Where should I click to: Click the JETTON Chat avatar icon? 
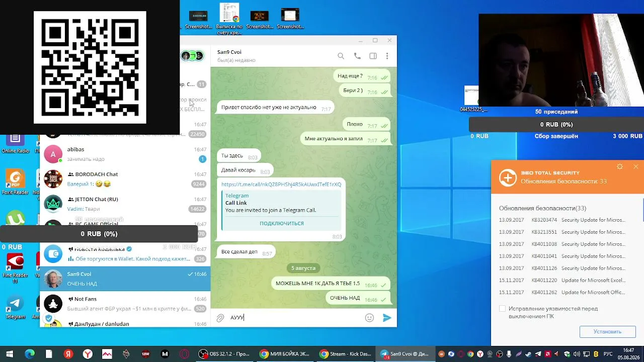[x=53, y=204]
